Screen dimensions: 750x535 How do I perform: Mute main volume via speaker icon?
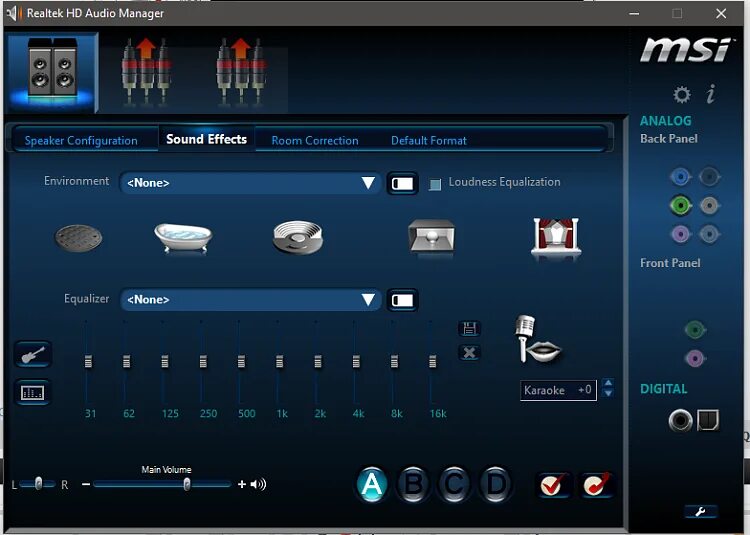coord(258,484)
